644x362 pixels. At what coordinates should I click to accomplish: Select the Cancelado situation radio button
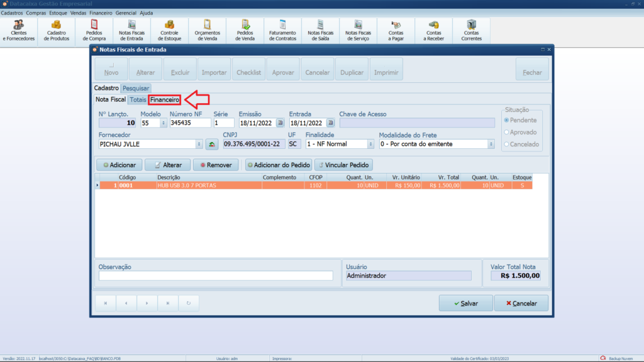[507, 144]
